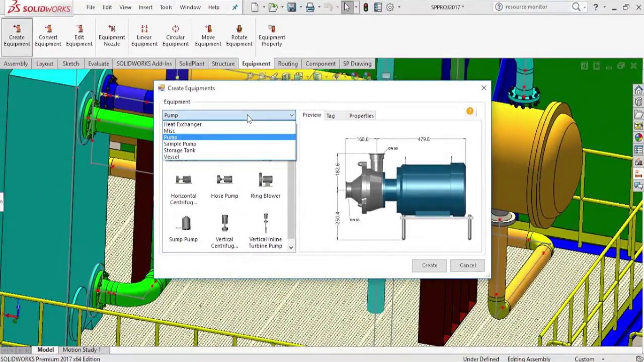Viewport: 644px width, 362px height.
Task: Select the Rotate Equipment tool
Action: click(x=239, y=35)
